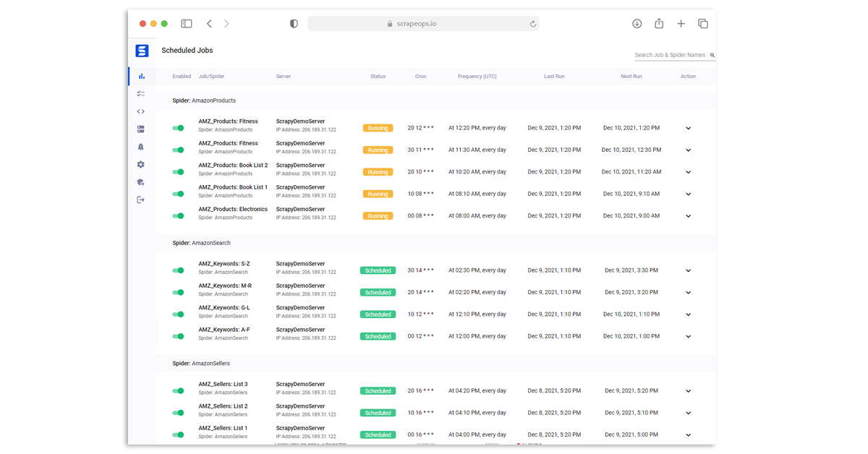Screen dimensions: 868x454
Task: Click the ScrapeOps logo at top left
Action: (142, 51)
